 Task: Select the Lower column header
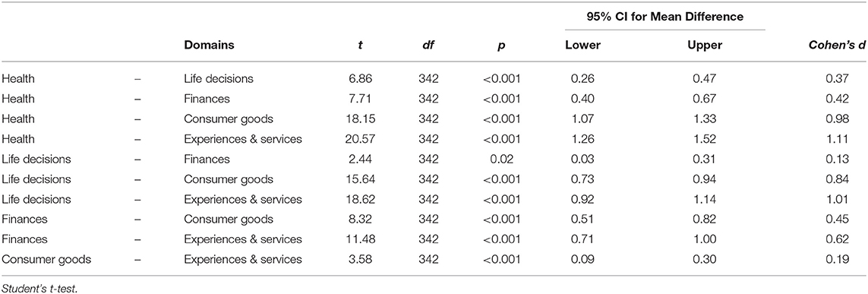pos(581,46)
